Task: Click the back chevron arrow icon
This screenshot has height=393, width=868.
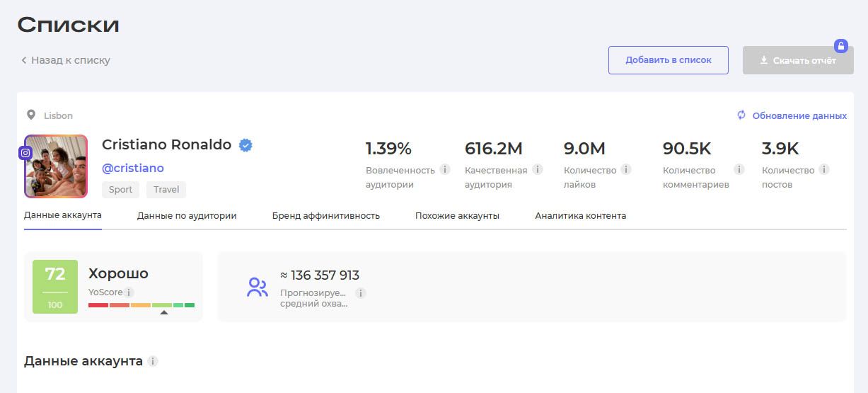Action: pyautogui.click(x=23, y=61)
